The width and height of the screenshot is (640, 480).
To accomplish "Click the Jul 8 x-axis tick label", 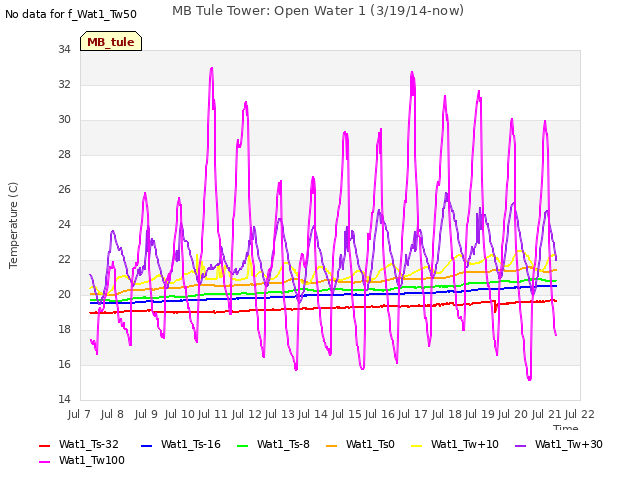I will coord(112,414).
